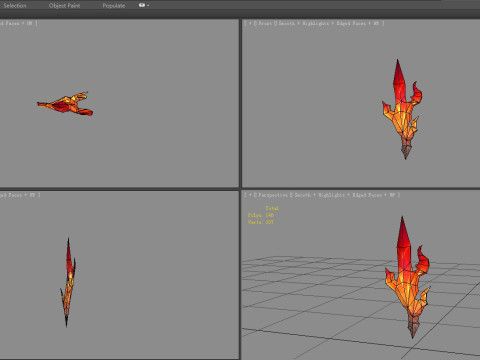The width and height of the screenshot is (480, 360).
Task: Click the Perspective viewport name label
Action: pos(273,195)
